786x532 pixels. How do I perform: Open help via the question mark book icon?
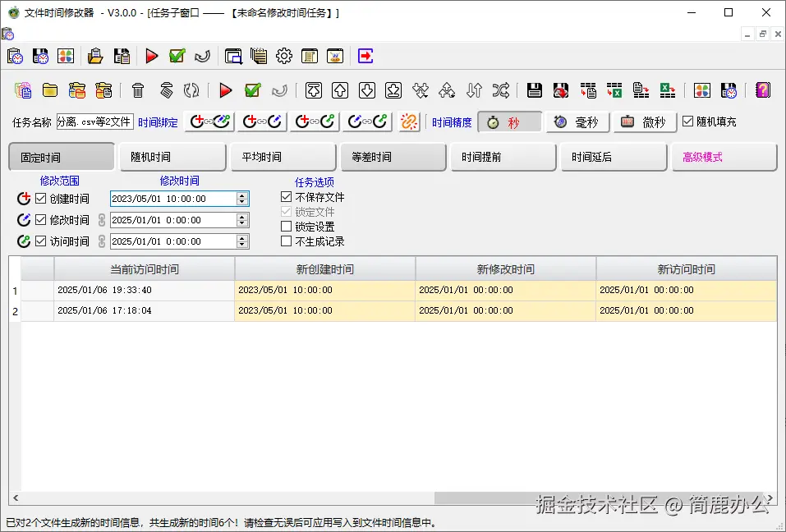[x=762, y=90]
